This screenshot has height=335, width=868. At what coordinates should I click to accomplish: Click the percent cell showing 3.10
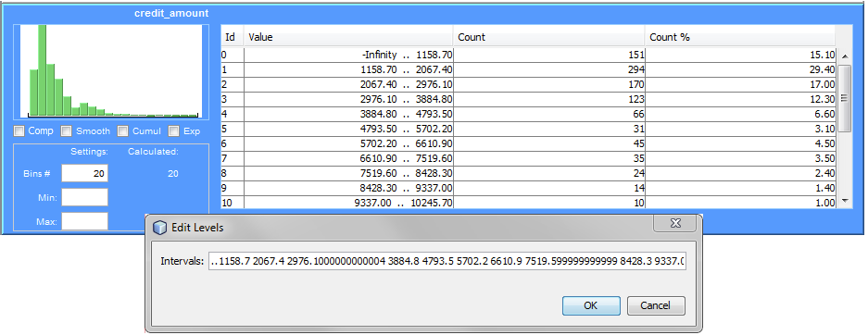pos(740,129)
